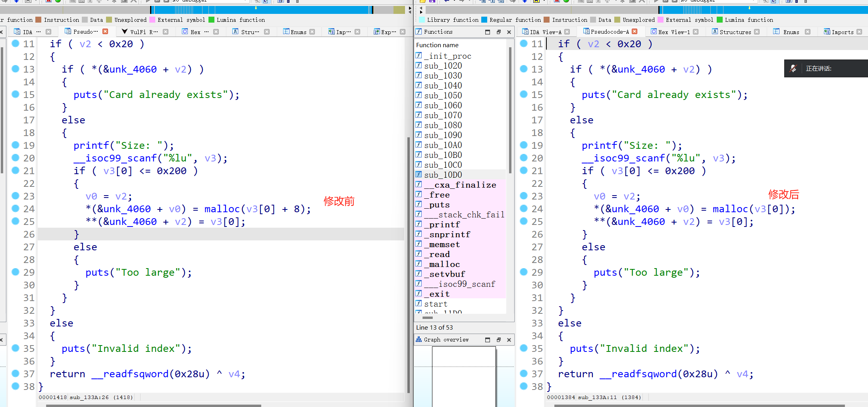Click malloc call in left pseudocode line 24

[222, 209]
